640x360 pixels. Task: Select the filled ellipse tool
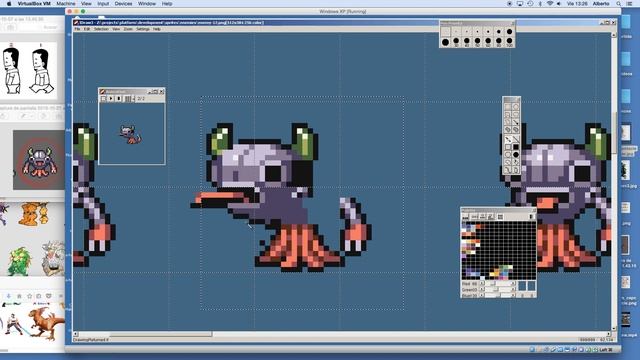click(516, 155)
